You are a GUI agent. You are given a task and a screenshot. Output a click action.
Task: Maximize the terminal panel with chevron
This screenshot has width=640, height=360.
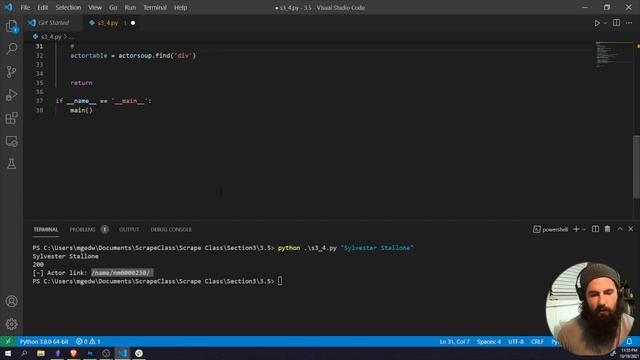coord(620,229)
